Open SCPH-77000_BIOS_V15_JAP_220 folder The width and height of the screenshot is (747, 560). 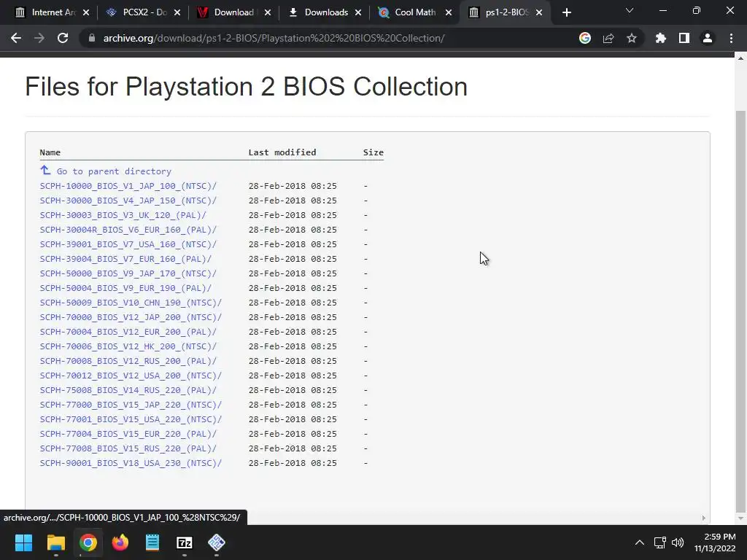point(131,405)
